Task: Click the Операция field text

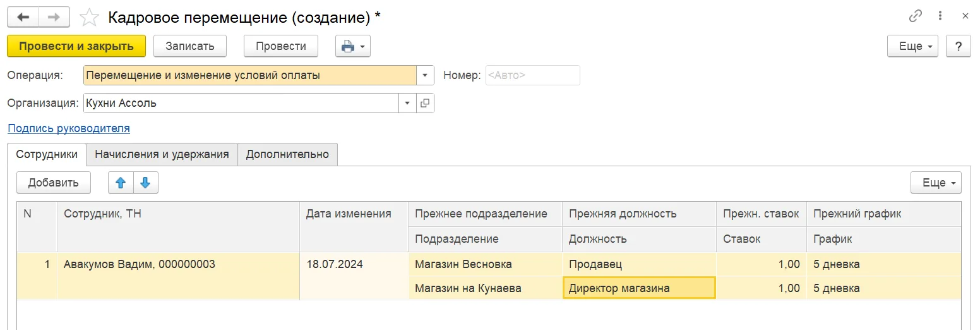Action: click(x=249, y=75)
